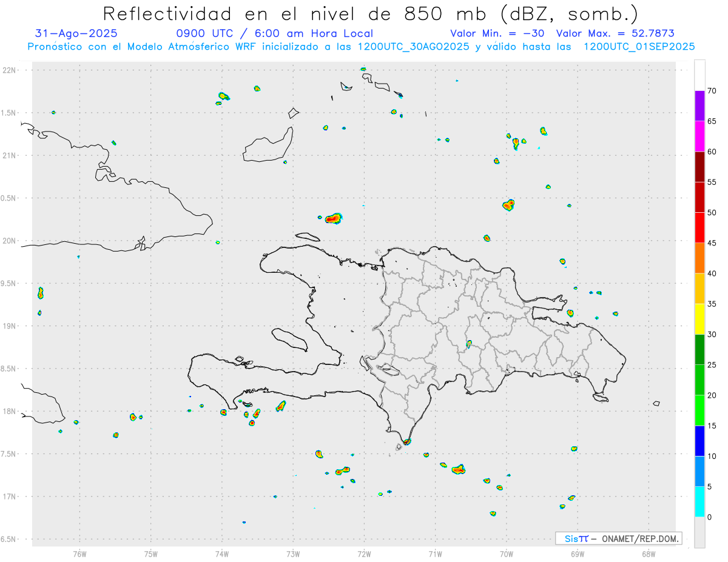
Task: Click the '70' colorbar tick label
Action: click(712, 91)
